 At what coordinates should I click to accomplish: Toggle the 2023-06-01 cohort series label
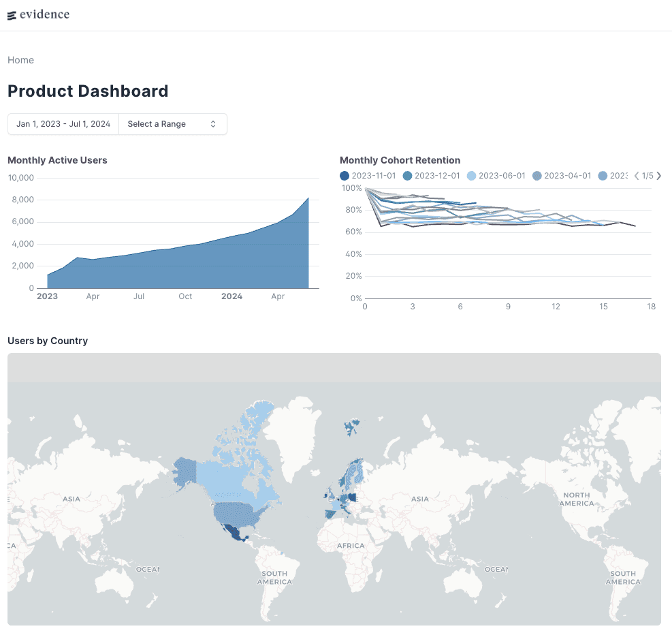[x=502, y=176]
